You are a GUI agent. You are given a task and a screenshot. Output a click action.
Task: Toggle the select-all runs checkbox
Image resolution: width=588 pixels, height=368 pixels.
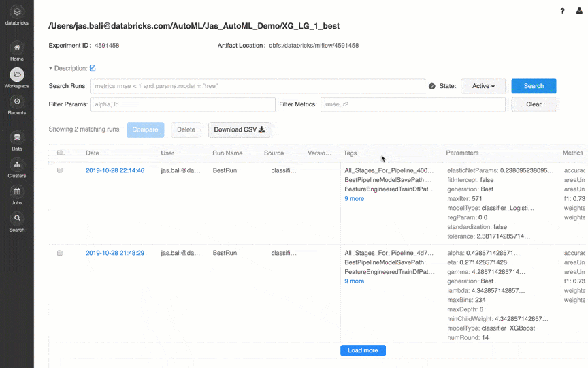[x=60, y=153]
